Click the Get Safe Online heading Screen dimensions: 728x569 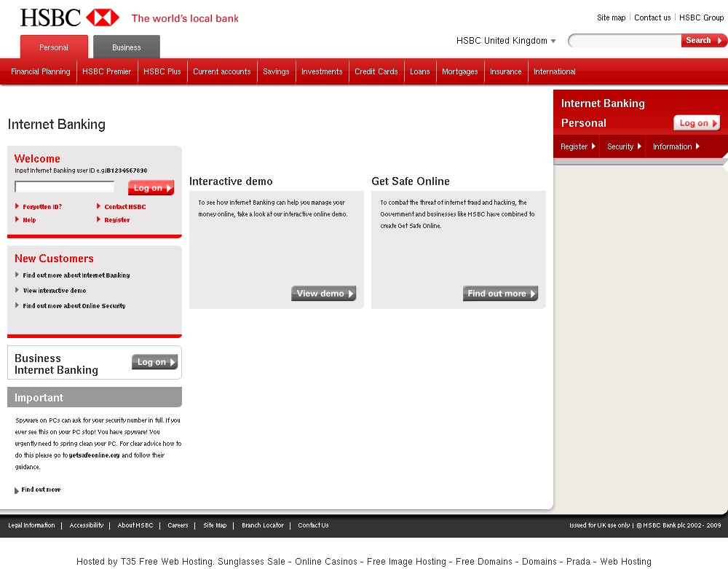(x=411, y=181)
